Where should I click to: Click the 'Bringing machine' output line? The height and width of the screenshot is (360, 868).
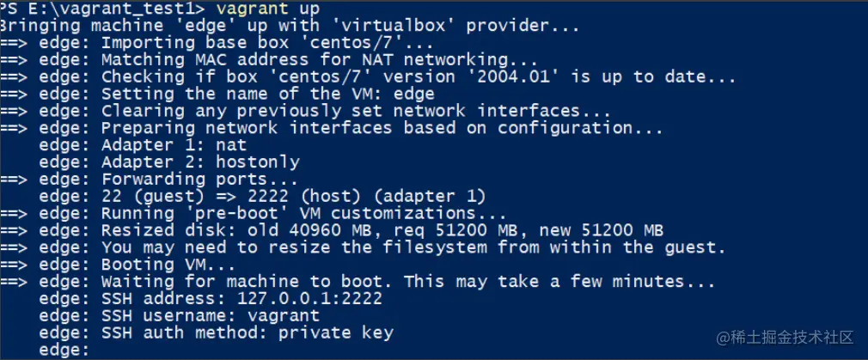click(x=290, y=27)
